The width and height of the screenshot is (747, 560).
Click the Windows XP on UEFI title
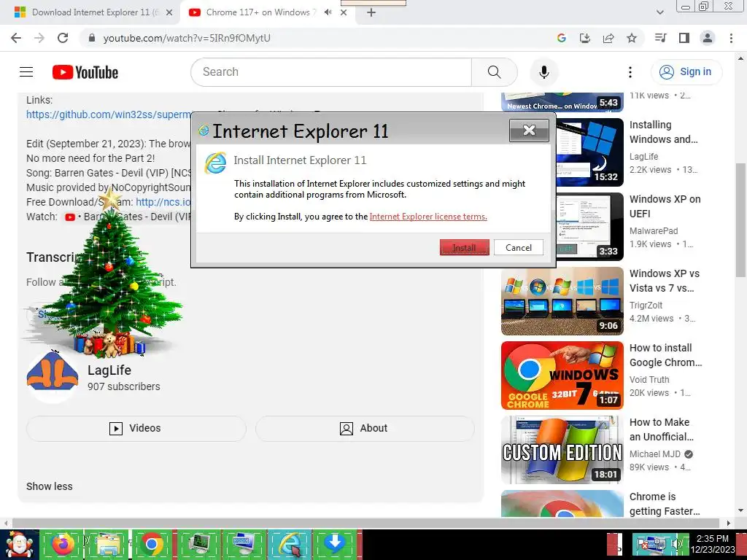click(665, 206)
